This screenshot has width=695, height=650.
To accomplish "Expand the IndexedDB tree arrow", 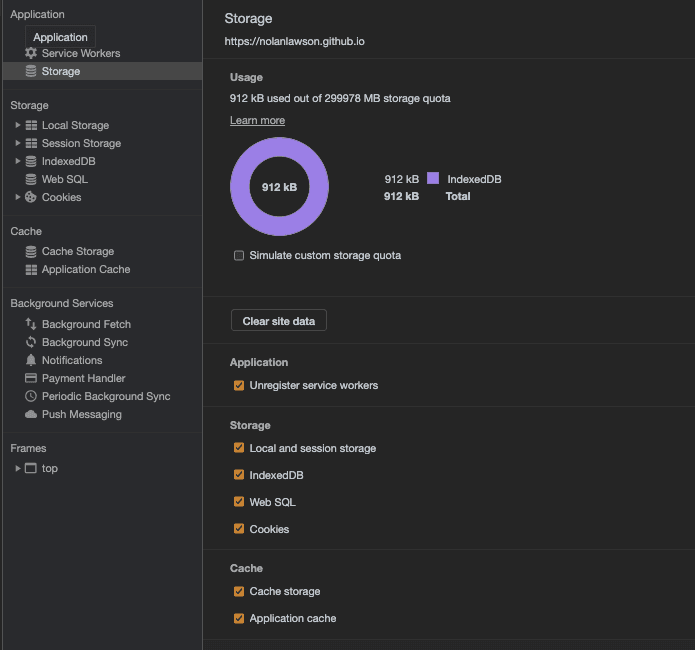I will 18,161.
